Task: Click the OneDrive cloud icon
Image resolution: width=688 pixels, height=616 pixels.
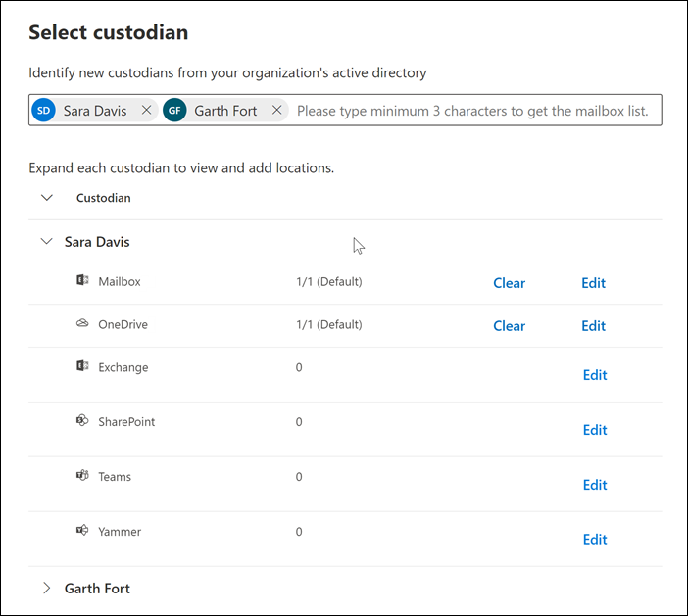Action: click(82, 324)
